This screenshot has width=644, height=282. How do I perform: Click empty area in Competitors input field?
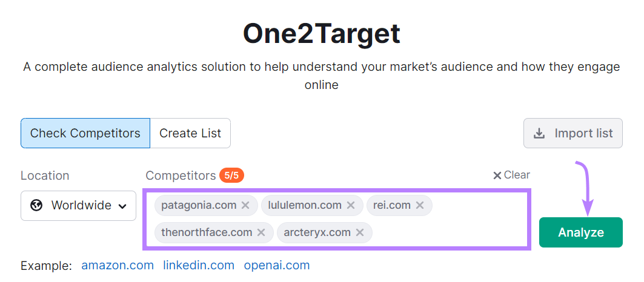448,232
